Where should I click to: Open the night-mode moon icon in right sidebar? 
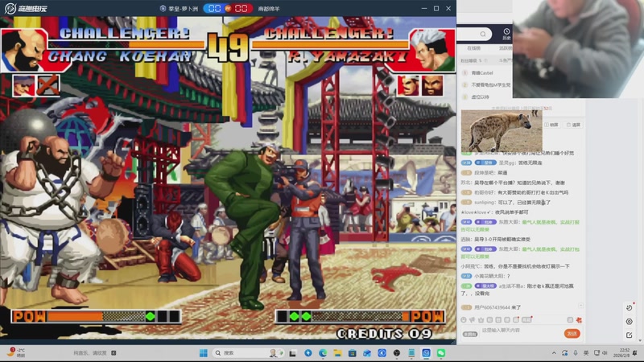point(630,307)
